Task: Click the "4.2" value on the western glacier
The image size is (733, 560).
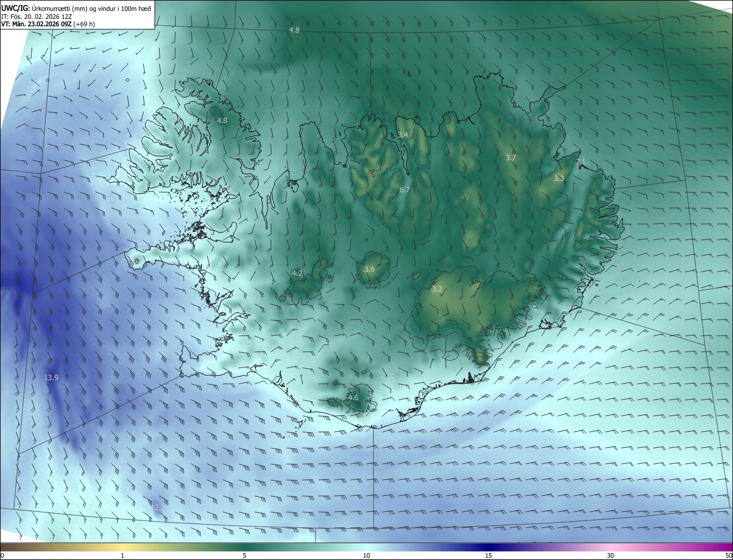Action: pos(297,274)
